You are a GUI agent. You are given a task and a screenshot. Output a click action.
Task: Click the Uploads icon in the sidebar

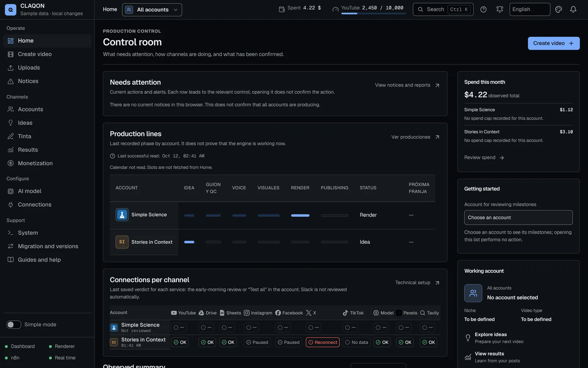pos(11,68)
